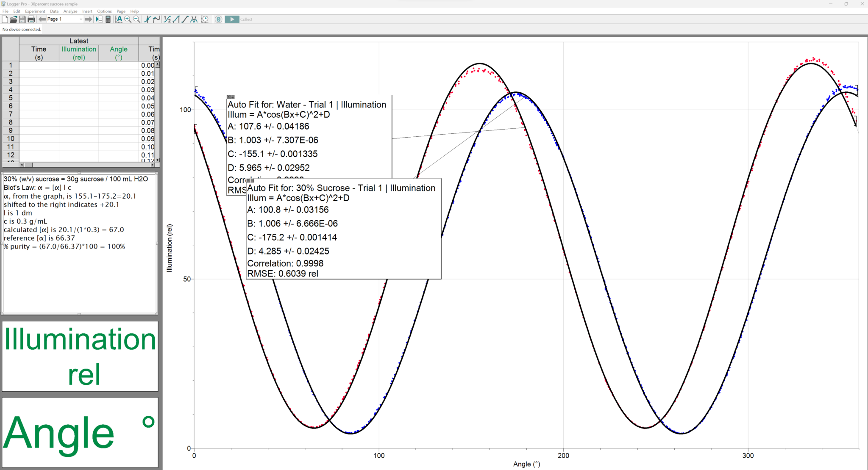This screenshot has width=868, height=470.
Task: Click the Data Browser icon
Action: coord(99,19)
